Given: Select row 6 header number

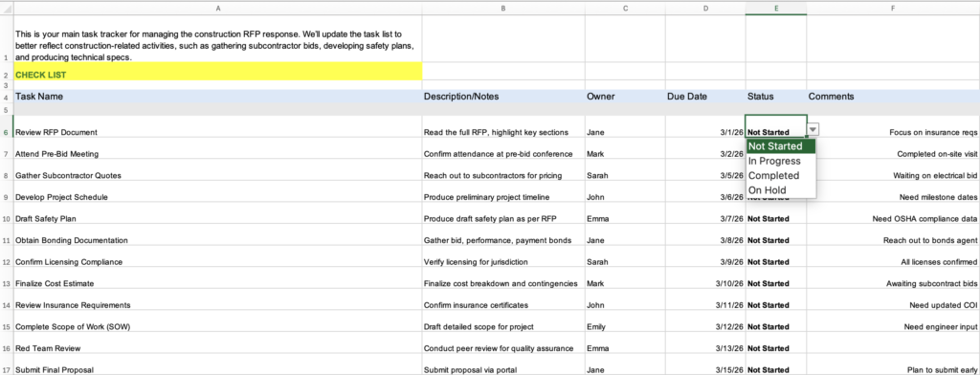Looking at the screenshot, I should 7,126.
